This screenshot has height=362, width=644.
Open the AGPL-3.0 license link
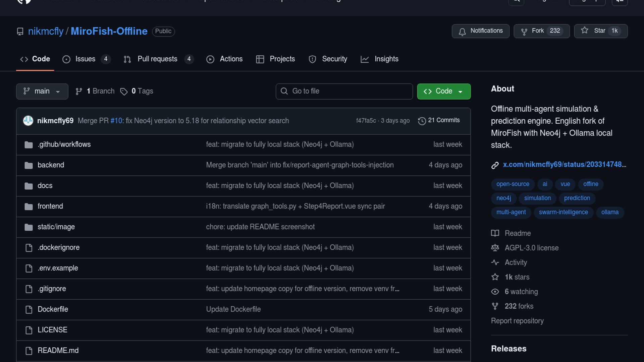click(x=531, y=248)
